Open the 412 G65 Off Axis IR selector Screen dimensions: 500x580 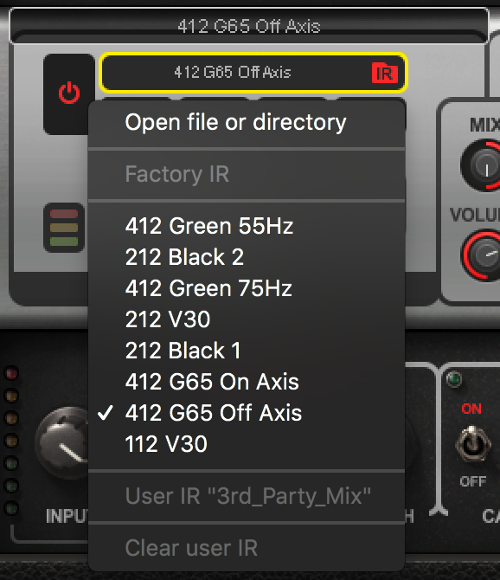(253, 72)
